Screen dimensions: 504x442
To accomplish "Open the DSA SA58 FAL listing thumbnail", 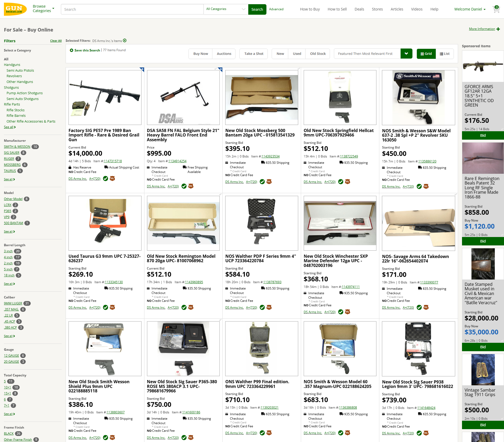I will click(183, 97).
